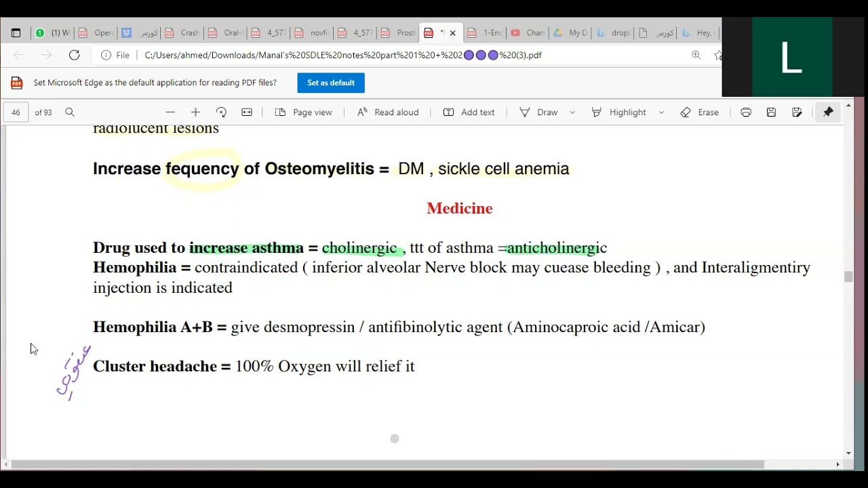Screen dimensions: 868x488
Task: Activate the Draw tool
Action: [539, 113]
